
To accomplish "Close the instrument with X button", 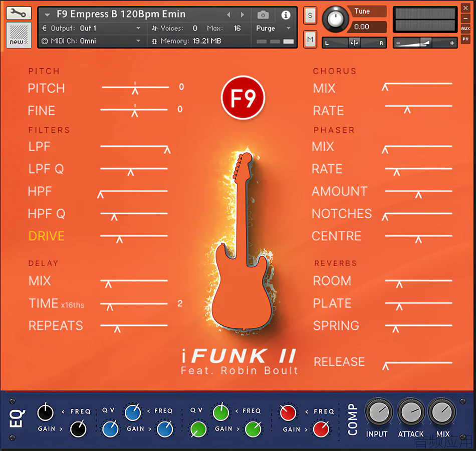I will 465,8.
